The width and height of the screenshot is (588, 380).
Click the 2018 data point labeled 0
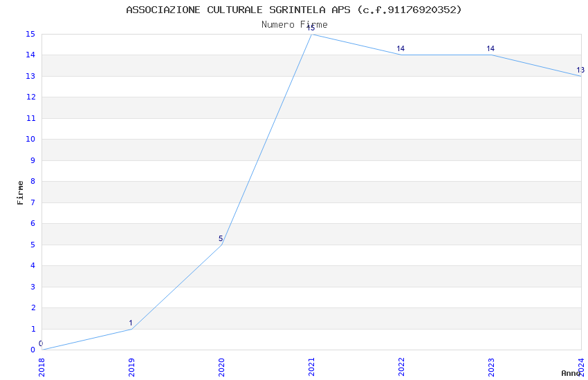[42, 350]
